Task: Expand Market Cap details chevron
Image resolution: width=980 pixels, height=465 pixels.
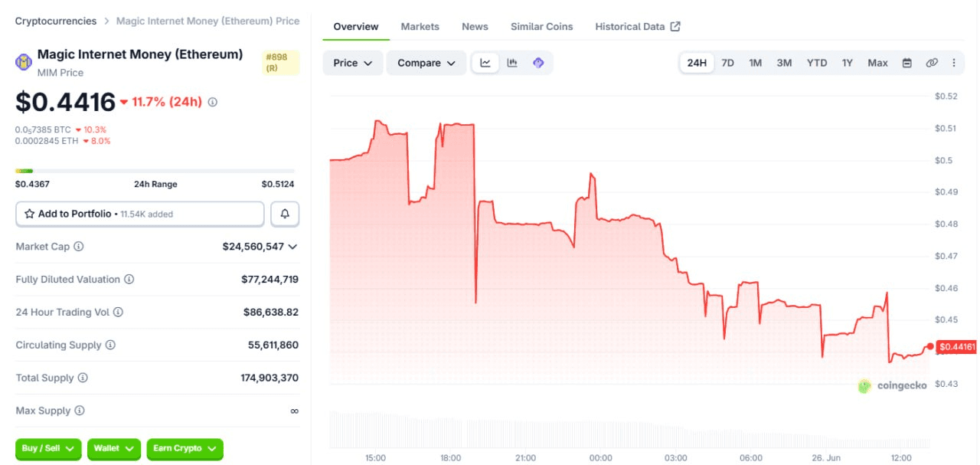Action: (292, 247)
